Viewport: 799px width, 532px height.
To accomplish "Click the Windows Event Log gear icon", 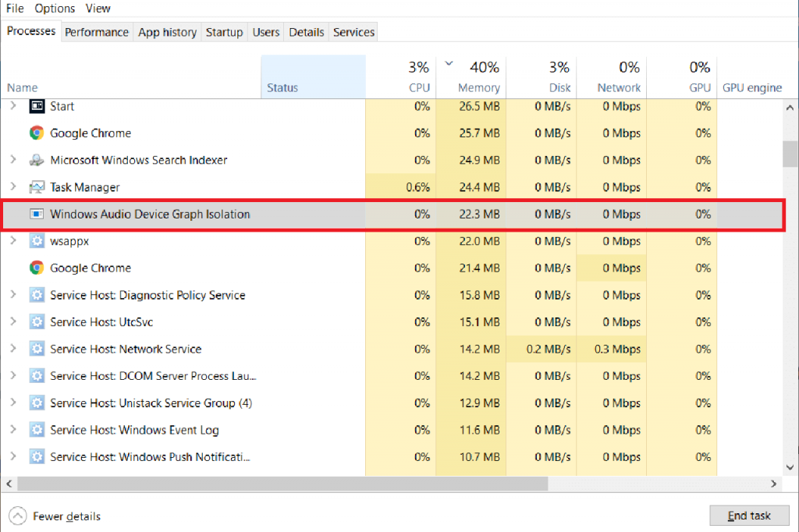I will (x=37, y=430).
